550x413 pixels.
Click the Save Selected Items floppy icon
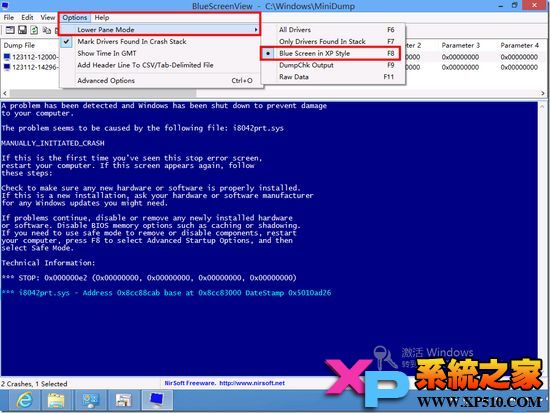[x=22, y=30]
